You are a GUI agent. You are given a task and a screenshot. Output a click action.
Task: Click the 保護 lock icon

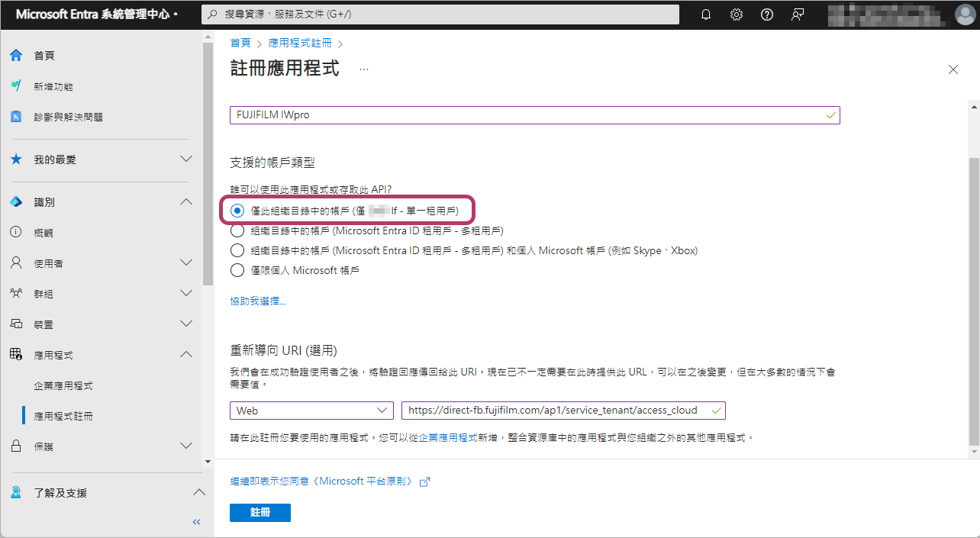click(16, 446)
